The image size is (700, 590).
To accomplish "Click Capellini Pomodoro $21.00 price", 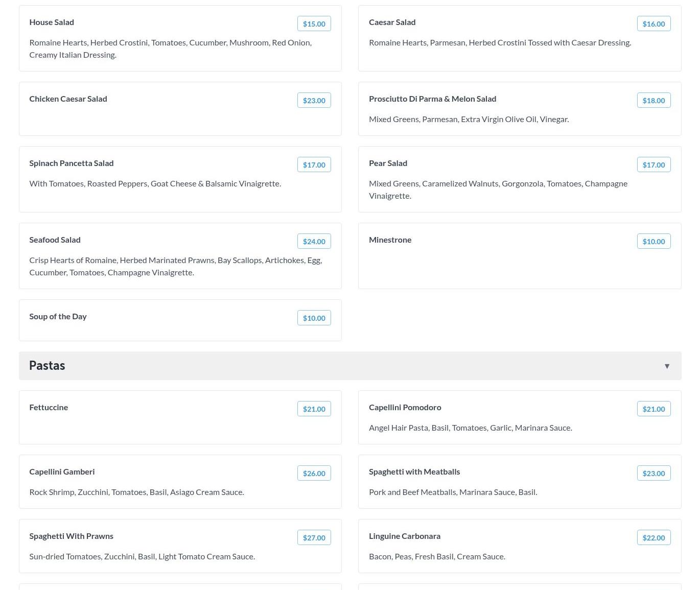I will point(654,409).
